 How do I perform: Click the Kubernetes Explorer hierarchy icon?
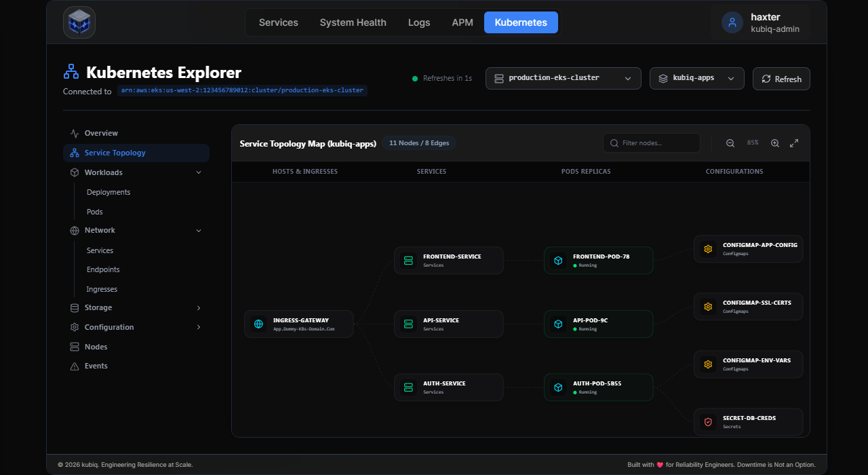71,72
